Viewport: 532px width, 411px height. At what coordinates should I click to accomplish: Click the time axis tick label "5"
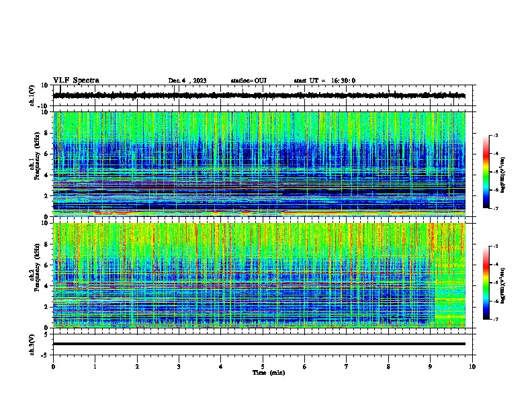(263, 367)
